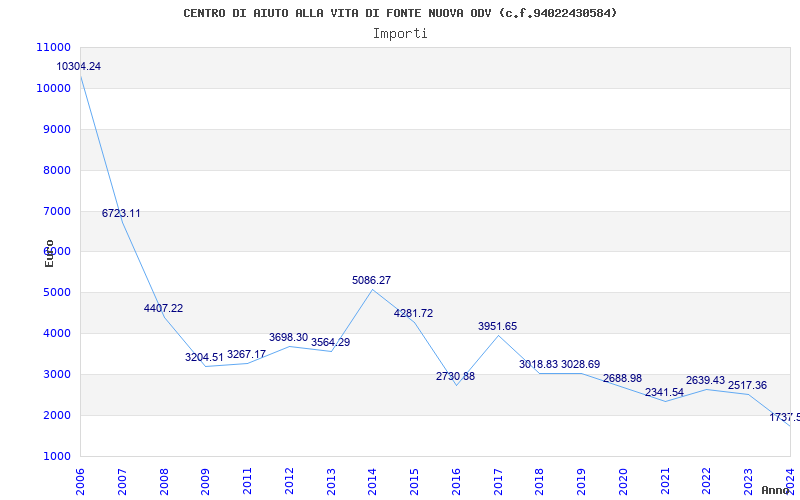This screenshot has width=800, height=500.
Task: Click the 2014 year label
Action: [x=372, y=480]
